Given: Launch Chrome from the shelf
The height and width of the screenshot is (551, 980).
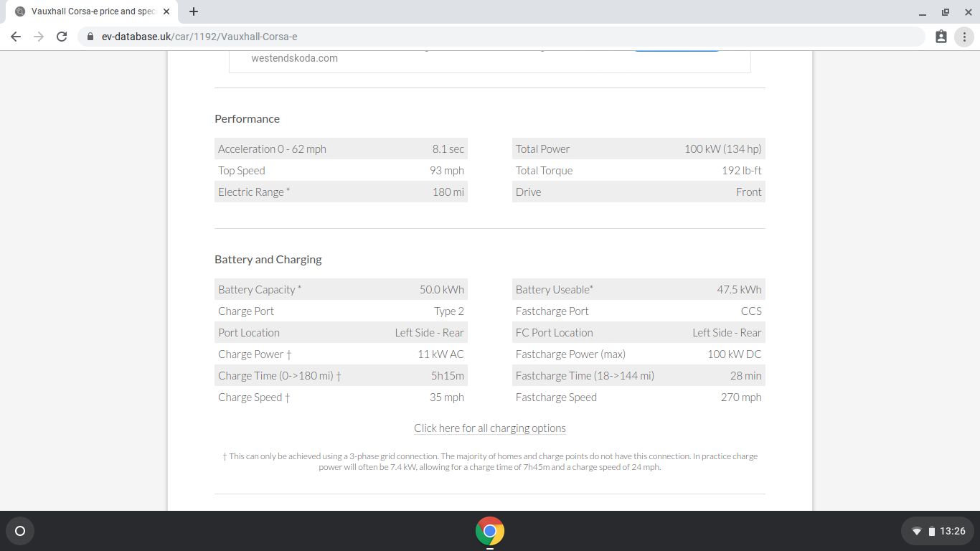Looking at the screenshot, I should click(x=490, y=531).
